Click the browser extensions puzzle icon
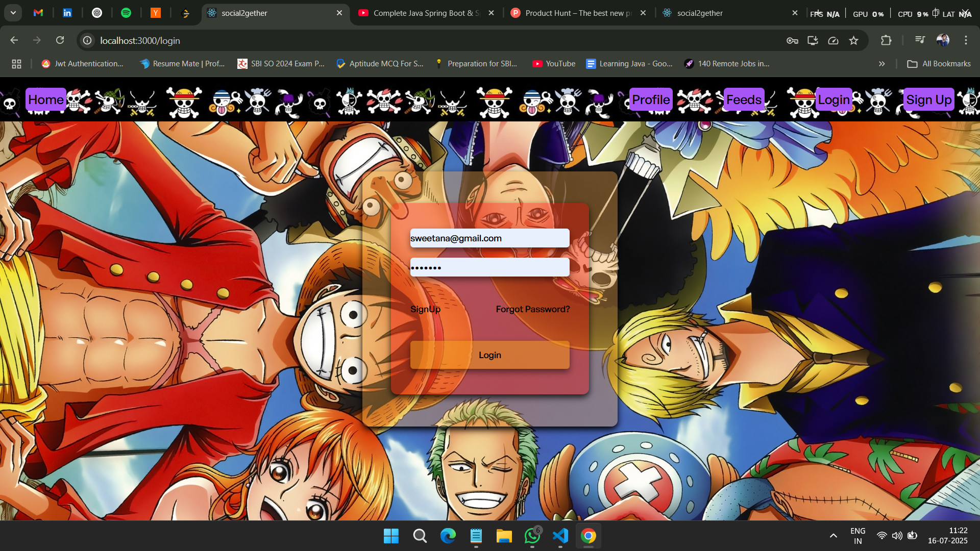The height and width of the screenshot is (551, 980). click(x=887, y=40)
